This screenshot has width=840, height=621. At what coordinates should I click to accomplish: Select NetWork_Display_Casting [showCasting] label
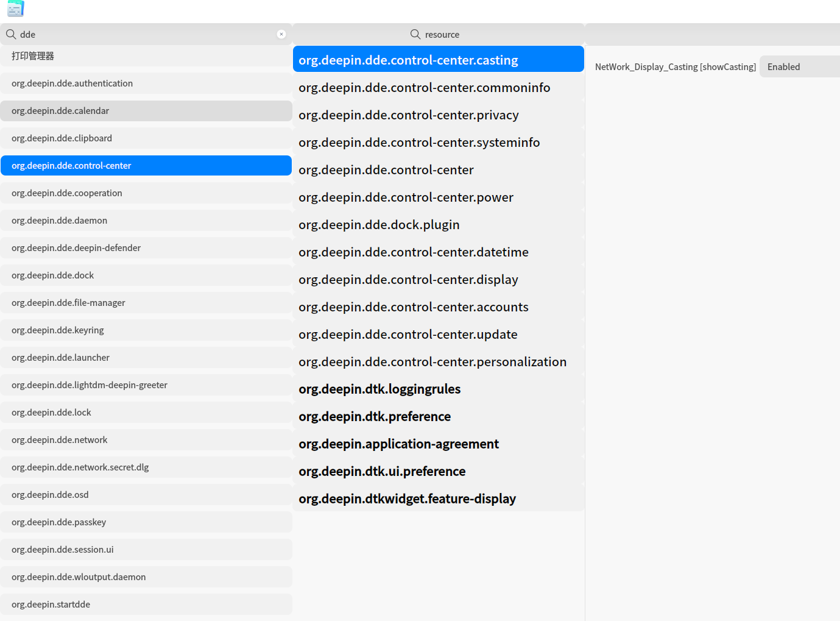[x=676, y=66]
